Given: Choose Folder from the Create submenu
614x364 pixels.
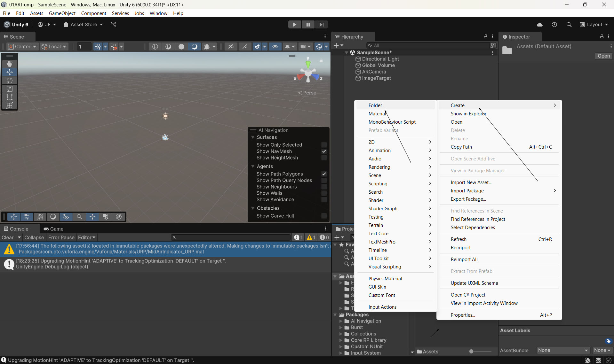Looking at the screenshot, I should pos(375,105).
